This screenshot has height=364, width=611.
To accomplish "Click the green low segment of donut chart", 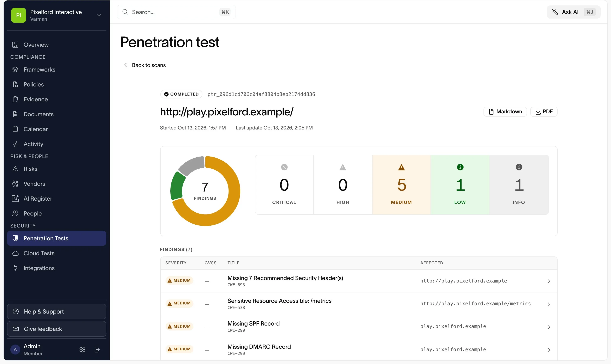I will pyautogui.click(x=177, y=186).
